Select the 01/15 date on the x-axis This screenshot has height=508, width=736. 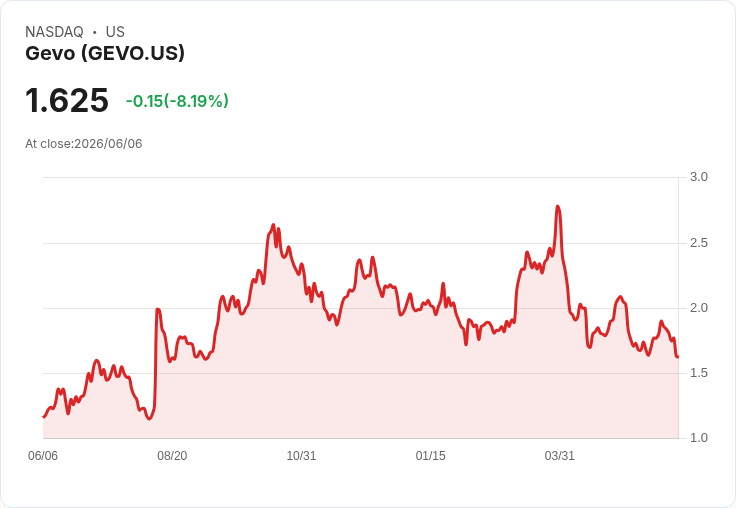430,456
